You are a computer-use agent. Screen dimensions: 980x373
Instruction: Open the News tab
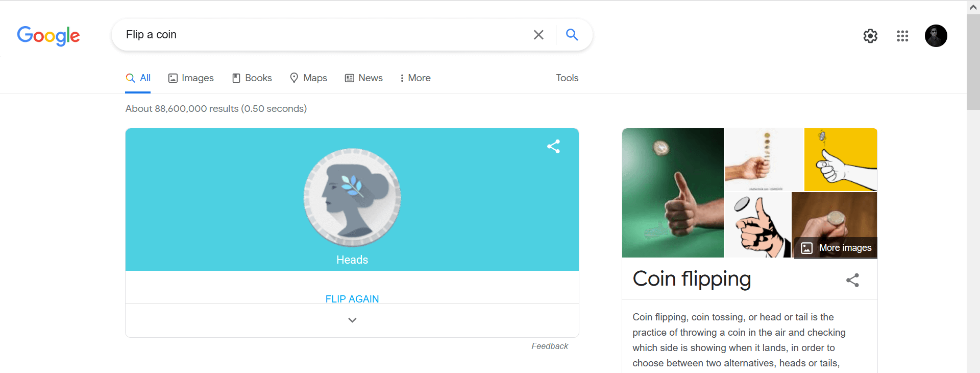363,78
